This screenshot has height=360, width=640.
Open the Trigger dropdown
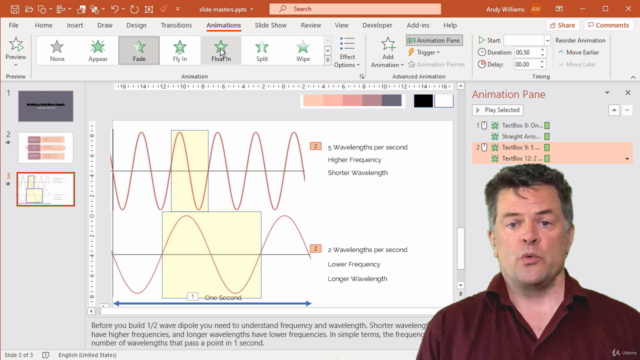pos(424,52)
